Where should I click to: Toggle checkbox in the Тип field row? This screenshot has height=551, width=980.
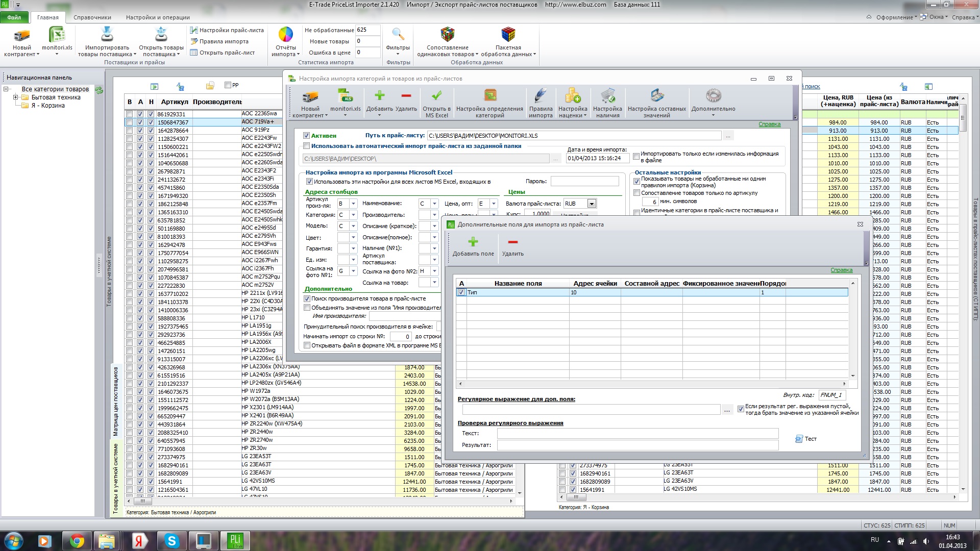[461, 292]
